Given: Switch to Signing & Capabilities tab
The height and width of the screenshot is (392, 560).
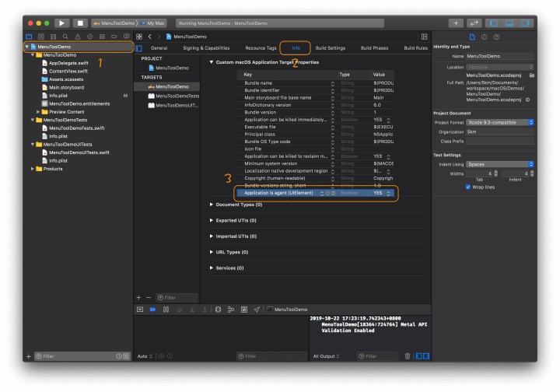Looking at the screenshot, I should (206, 48).
